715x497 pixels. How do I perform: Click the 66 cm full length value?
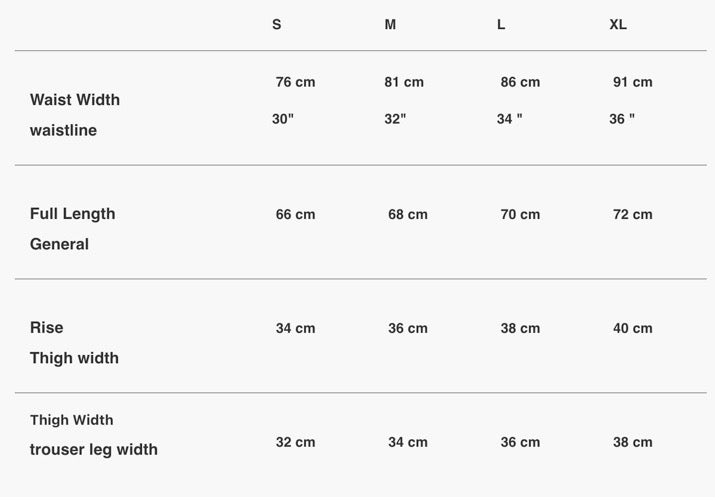[295, 214]
